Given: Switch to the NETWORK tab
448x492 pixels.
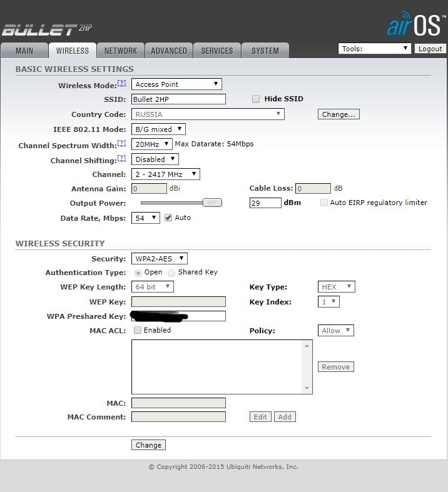Looking at the screenshot, I should coord(121,51).
